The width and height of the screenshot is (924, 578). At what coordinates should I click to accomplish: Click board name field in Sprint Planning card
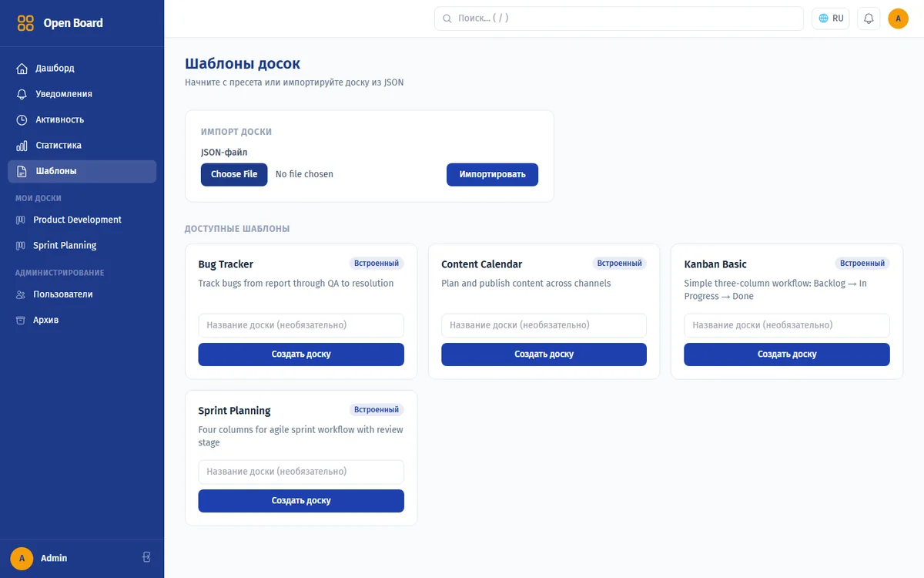pyautogui.click(x=301, y=472)
